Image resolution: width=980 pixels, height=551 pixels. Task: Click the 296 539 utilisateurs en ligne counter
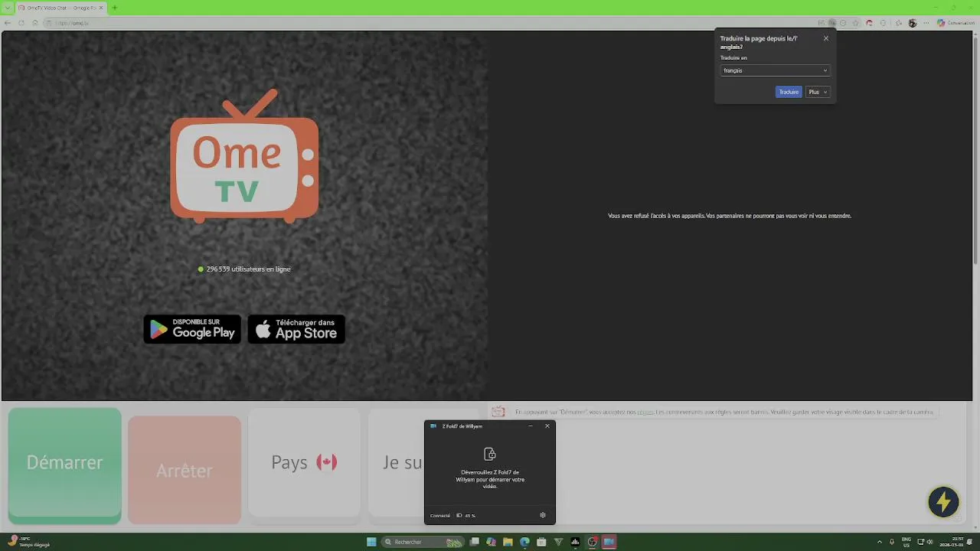pyautogui.click(x=244, y=269)
